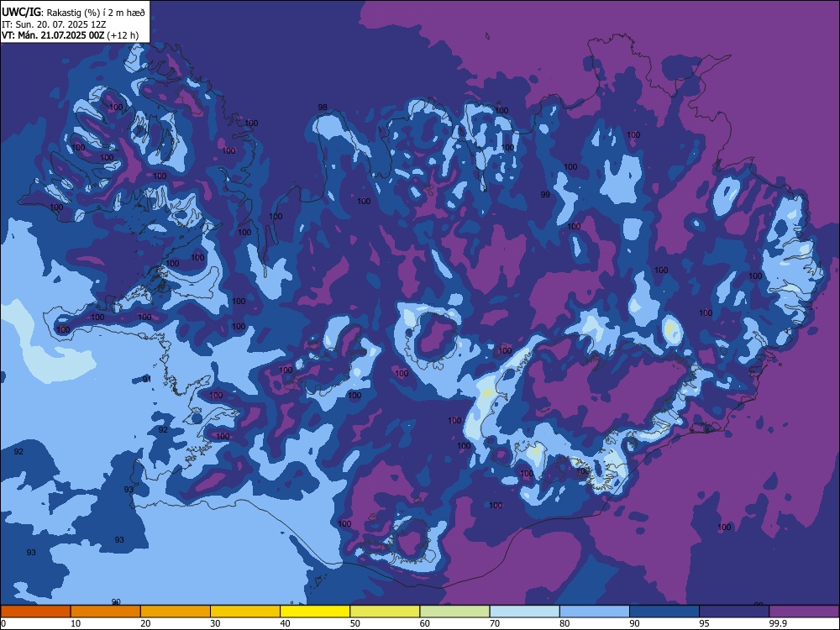This screenshot has height=630, width=840.
Task: Select the legend tick label '60'
Action: click(x=425, y=623)
